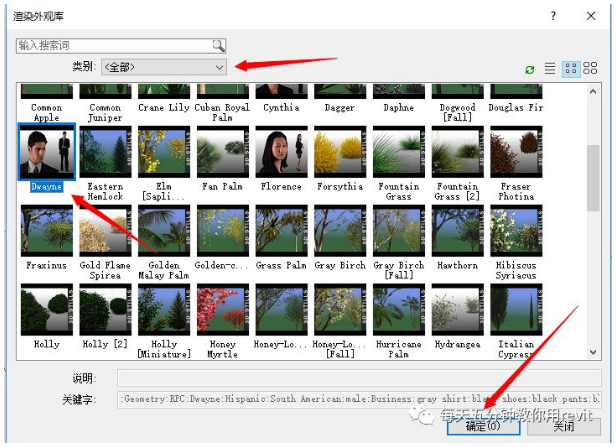The width and height of the screenshot is (616, 447).
Task: Switch to list view layout
Action: [549, 69]
